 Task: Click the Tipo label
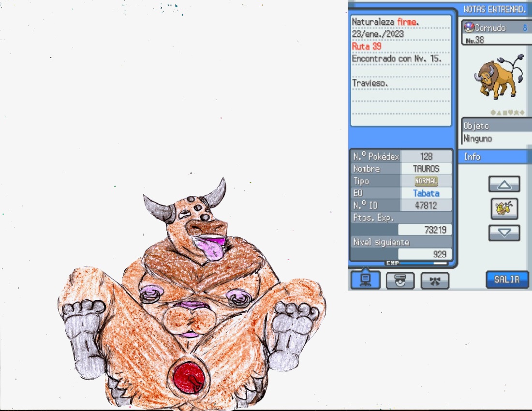point(361,181)
